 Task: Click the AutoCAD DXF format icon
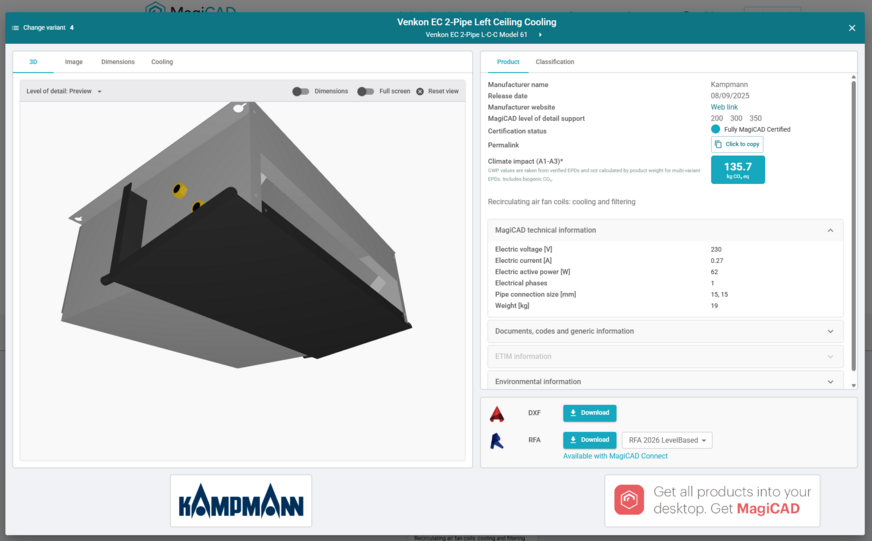point(497,414)
